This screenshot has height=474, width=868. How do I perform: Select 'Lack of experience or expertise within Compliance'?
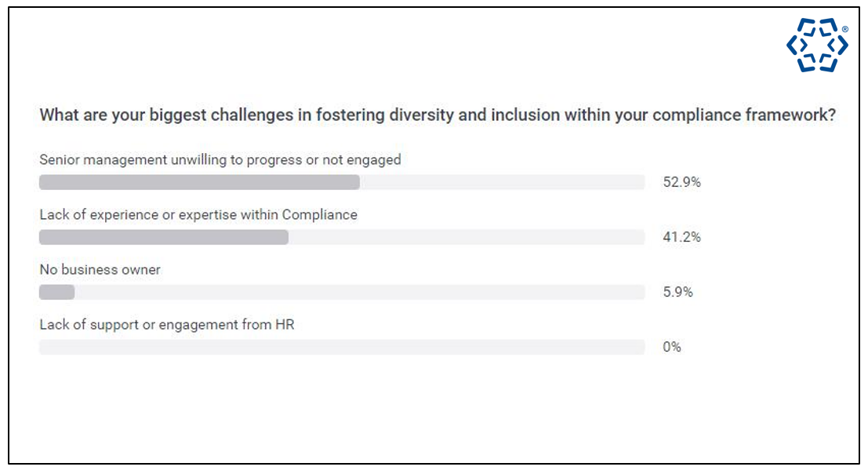pyautogui.click(x=198, y=214)
